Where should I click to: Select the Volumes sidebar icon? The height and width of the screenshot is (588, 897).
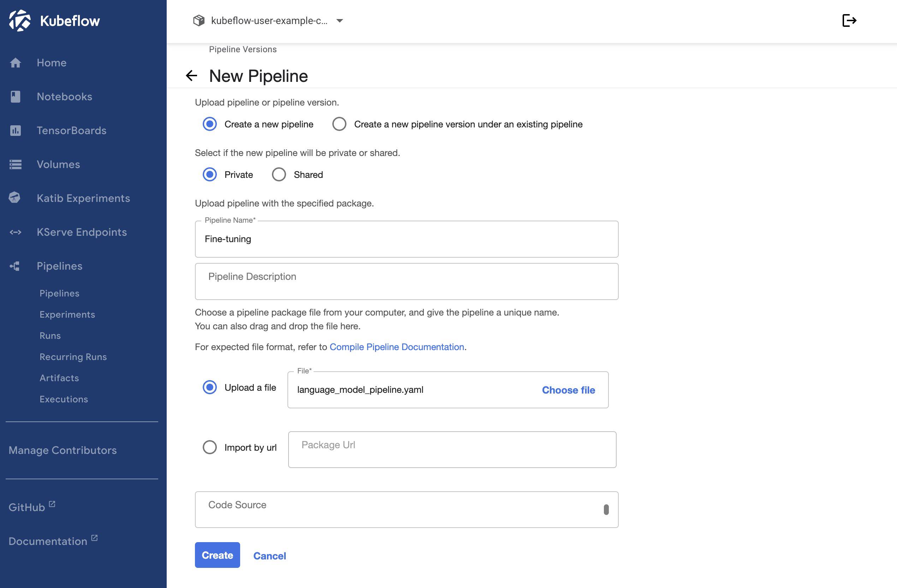(x=15, y=164)
